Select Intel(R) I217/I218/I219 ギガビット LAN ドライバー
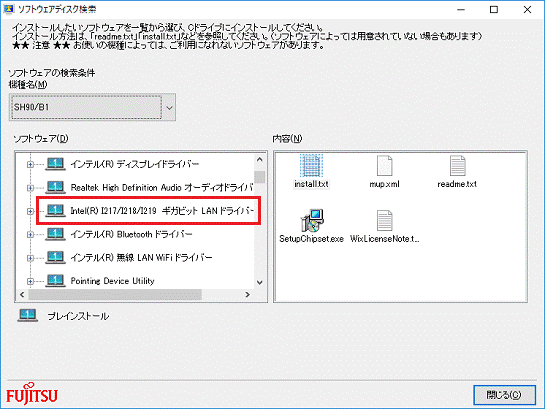This screenshot has height=409, width=545. click(162, 211)
